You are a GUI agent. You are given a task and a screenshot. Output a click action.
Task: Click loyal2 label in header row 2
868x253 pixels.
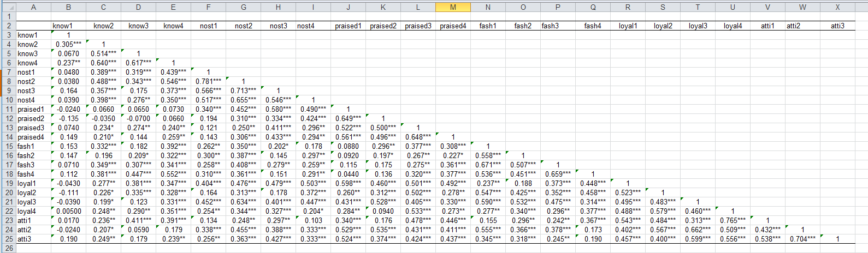pyautogui.click(x=663, y=26)
